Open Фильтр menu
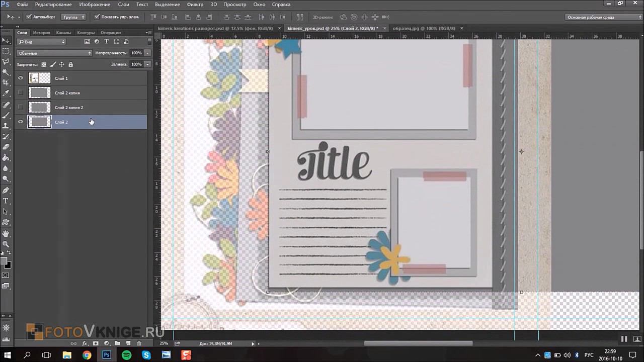The height and width of the screenshot is (362, 644). pyautogui.click(x=195, y=5)
